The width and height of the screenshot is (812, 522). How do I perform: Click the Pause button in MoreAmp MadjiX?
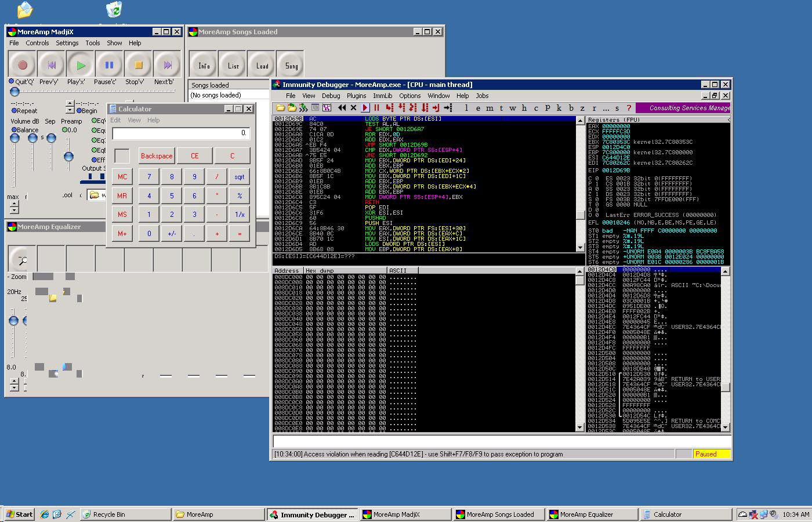point(109,65)
